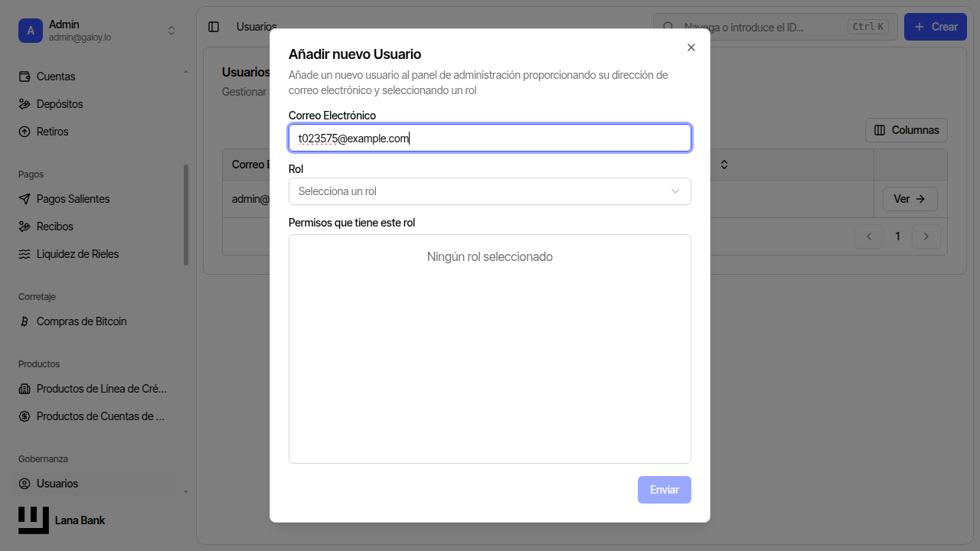Click the Productos de Cuentas dollar icon

[24, 416]
